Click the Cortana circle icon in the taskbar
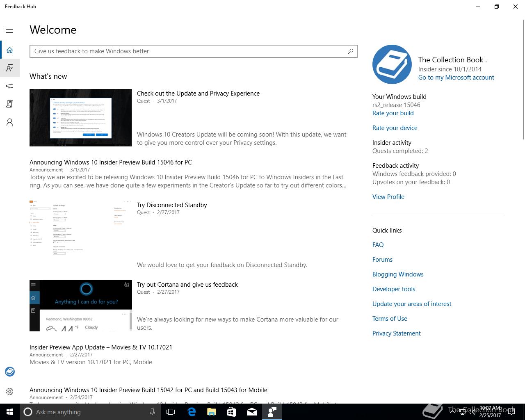525x420 pixels. coord(28,412)
